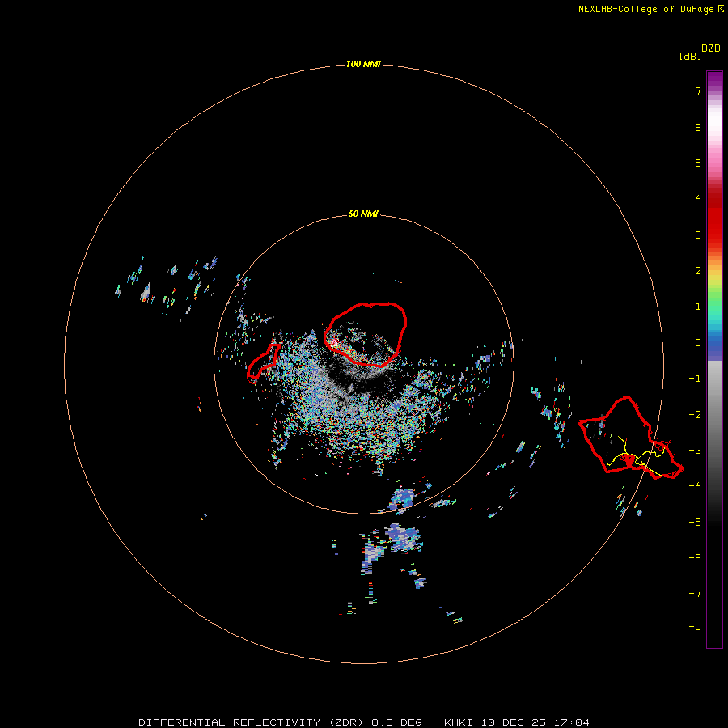728x728 pixels.
Task: Click the -1 value on color scale
Action: pos(695,379)
